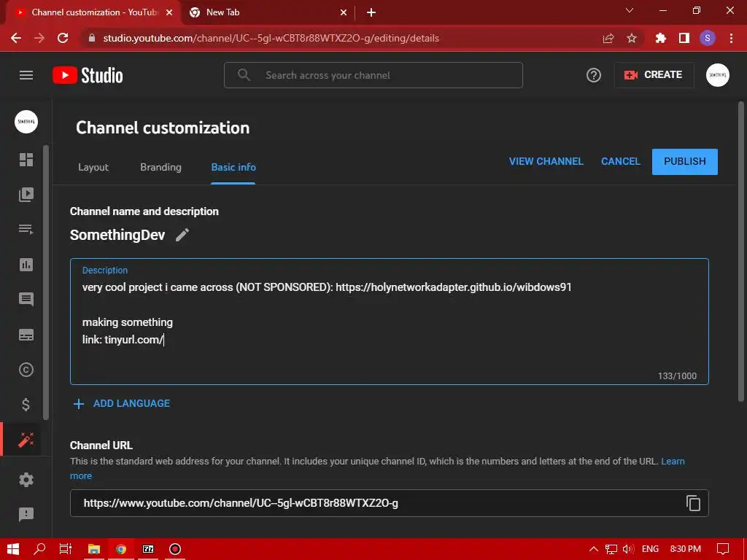
Task: Click the SomethingDev channel name text
Action: pyautogui.click(x=117, y=235)
